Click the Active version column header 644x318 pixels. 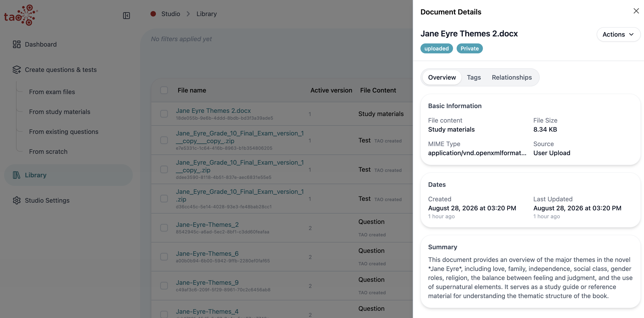pyautogui.click(x=331, y=90)
